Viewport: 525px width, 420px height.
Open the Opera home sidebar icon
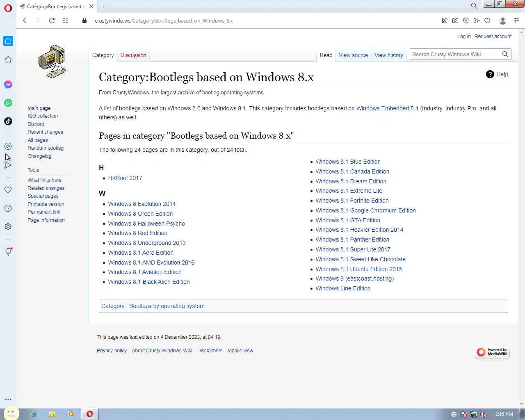[x=8, y=41]
